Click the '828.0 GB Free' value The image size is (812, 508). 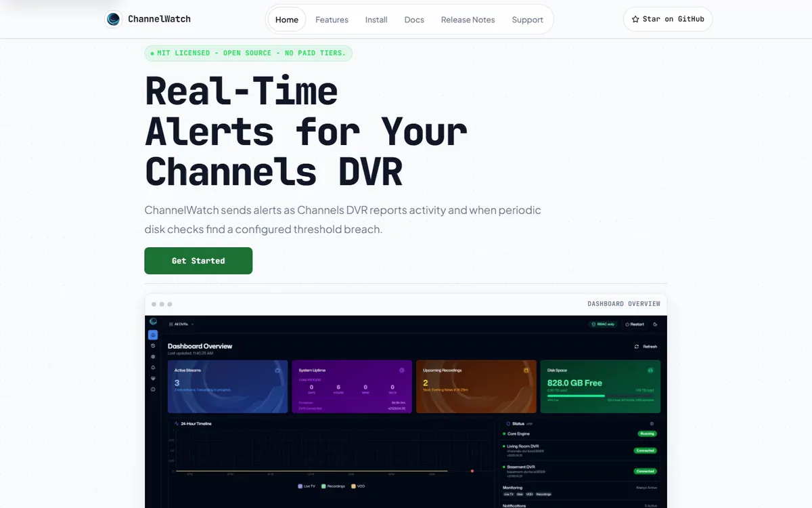(574, 383)
